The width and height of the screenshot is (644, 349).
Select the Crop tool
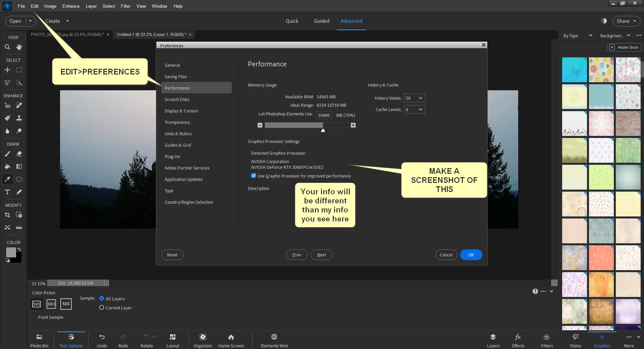pyautogui.click(x=7, y=215)
